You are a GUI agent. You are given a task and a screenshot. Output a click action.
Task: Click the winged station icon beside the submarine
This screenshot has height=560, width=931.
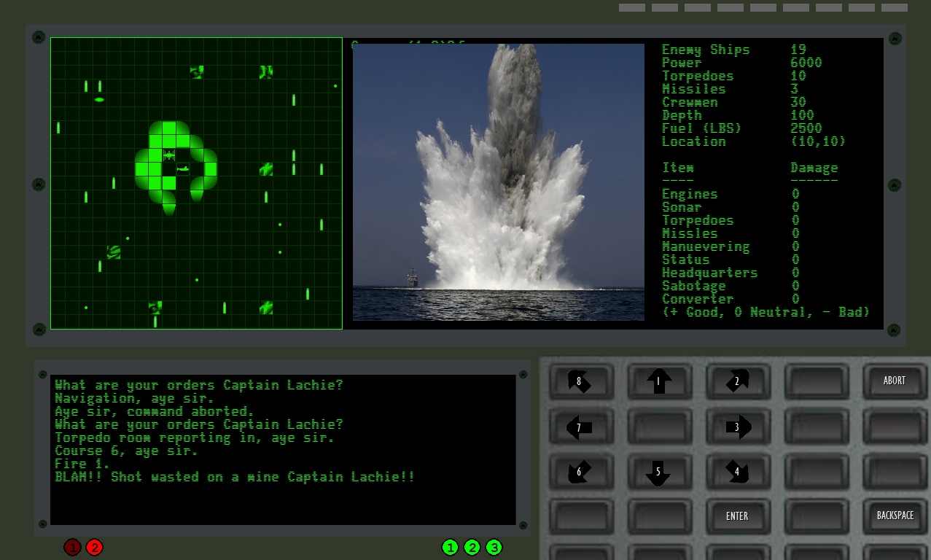169,155
